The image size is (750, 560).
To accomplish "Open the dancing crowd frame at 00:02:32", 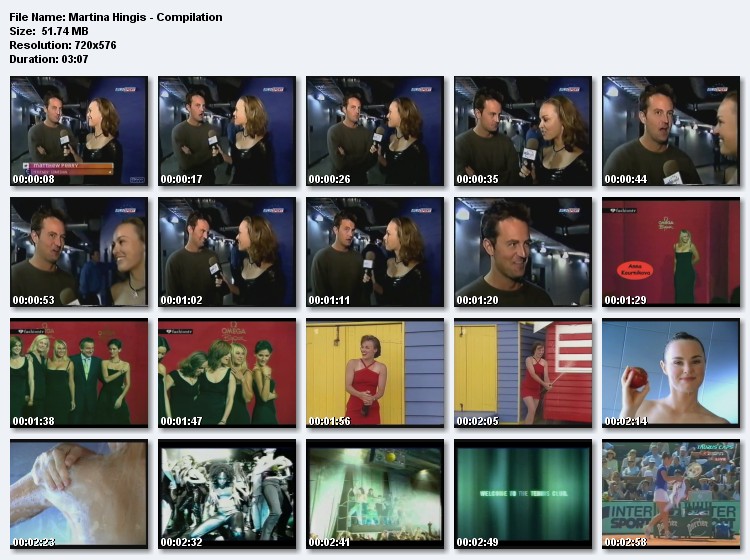I will (x=226, y=493).
